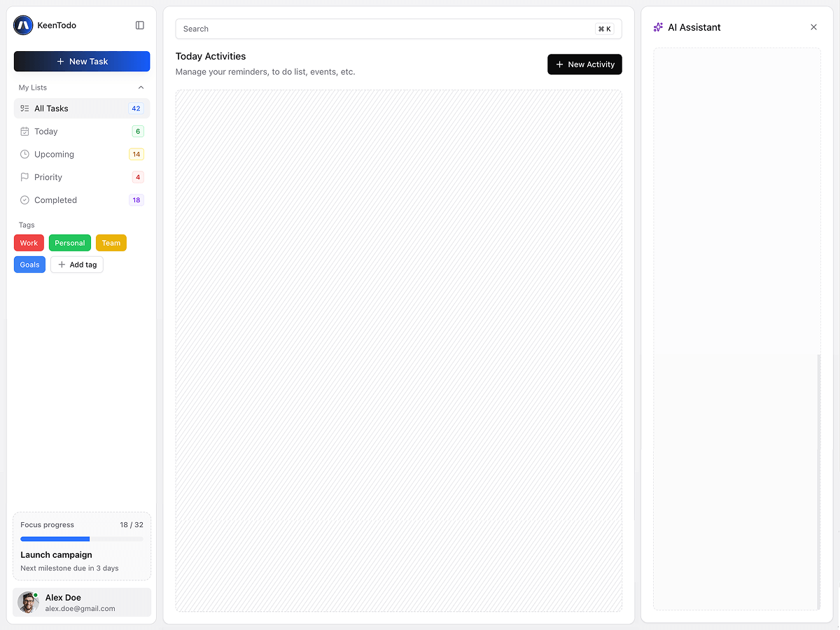The image size is (840, 630).
Task: Open Alex Doe's profile avatar
Action: 28,602
